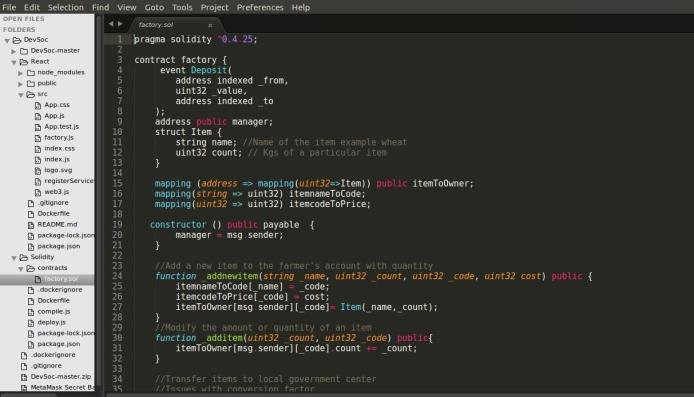Viewport: 694px width, 397px height.
Task: Open the Preferences menu
Action: coord(260,8)
